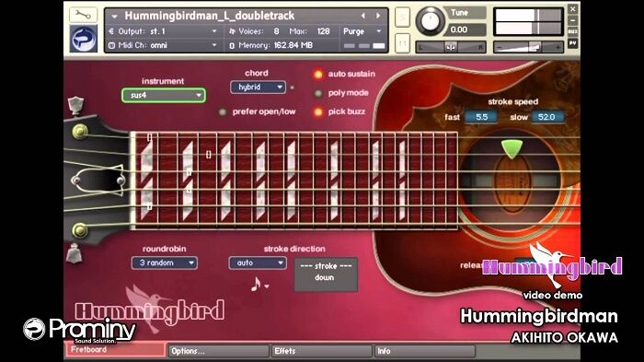Toggle the PV button in header

click(x=572, y=42)
